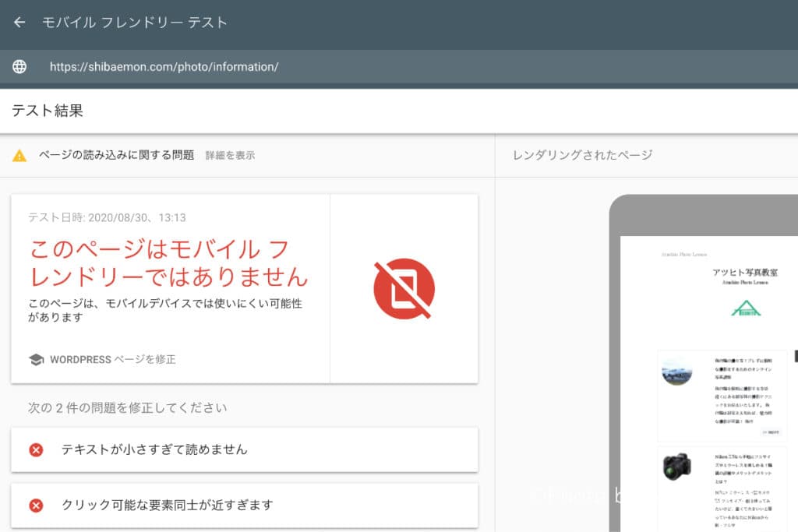Viewport: 798px width, 532px height.
Task: Expand テキストが小さすぎて読めません issue row
Action: pyautogui.click(x=244, y=450)
